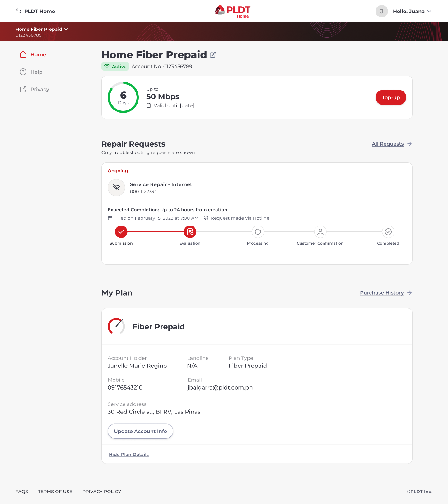Click the Privacy external link icon
The width and height of the screenshot is (448, 504).
coord(23,89)
